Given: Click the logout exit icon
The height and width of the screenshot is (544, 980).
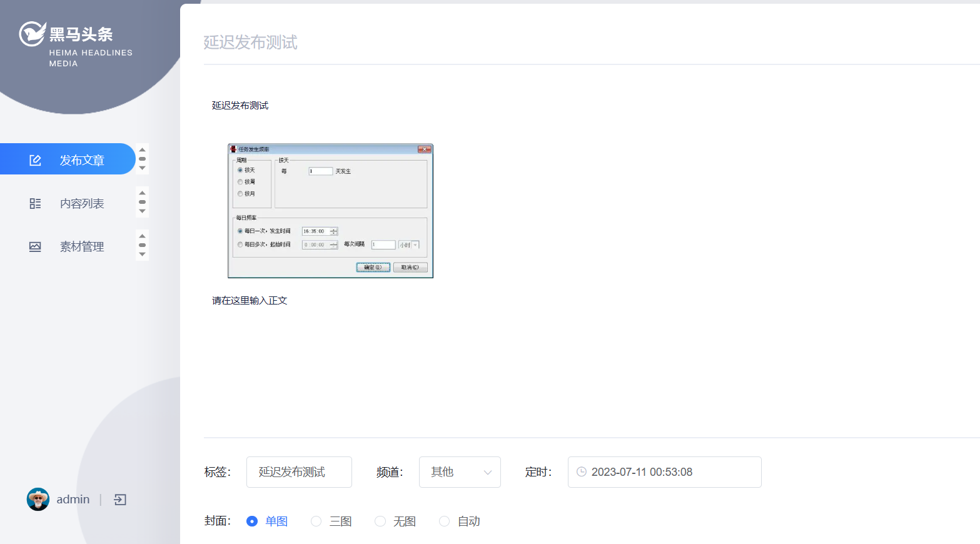Looking at the screenshot, I should tap(120, 499).
